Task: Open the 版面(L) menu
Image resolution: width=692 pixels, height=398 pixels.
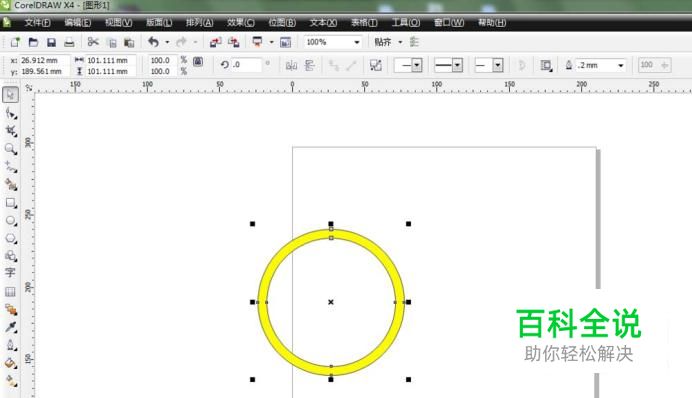Action: click(x=159, y=23)
